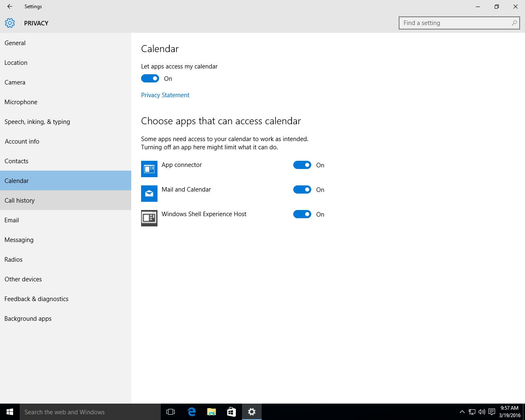
Task: Select Radios in the sidebar
Action: click(66, 259)
